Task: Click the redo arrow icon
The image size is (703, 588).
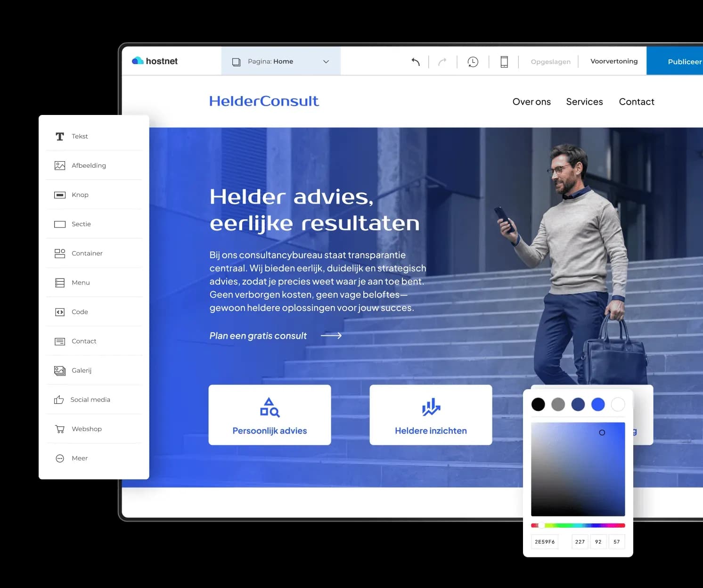Action: click(442, 62)
